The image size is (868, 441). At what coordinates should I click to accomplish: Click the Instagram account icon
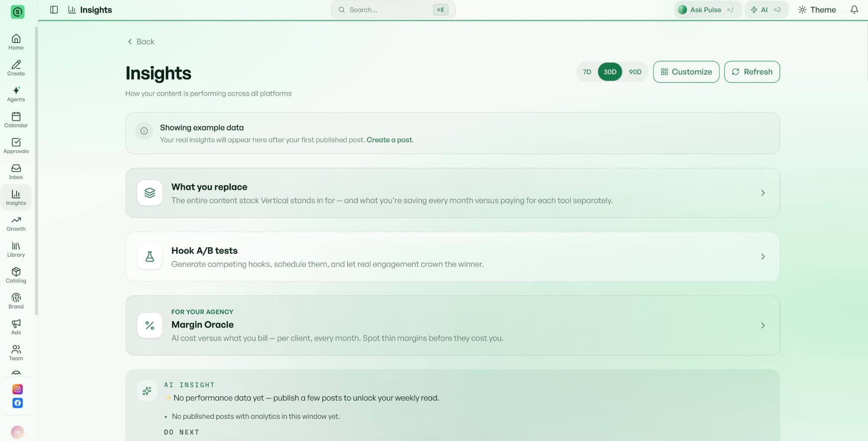pyautogui.click(x=17, y=389)
